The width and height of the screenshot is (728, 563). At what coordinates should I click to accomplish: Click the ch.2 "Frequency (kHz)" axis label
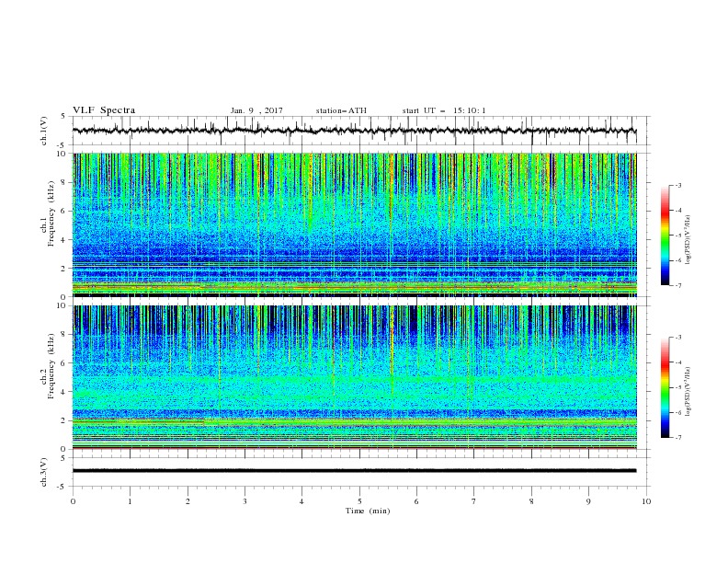click(51, 366)
